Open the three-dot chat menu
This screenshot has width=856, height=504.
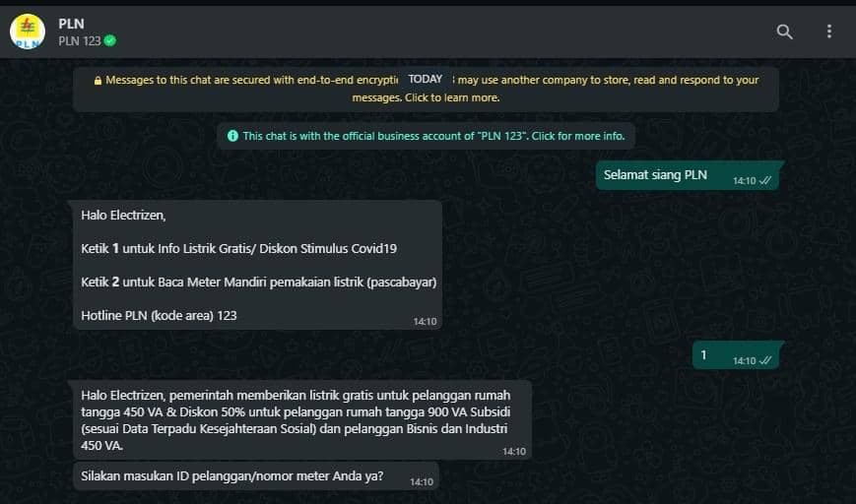(x=828, y=31)
